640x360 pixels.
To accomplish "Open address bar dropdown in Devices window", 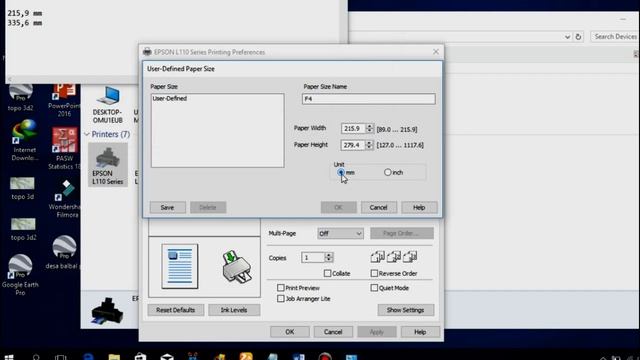I will (x=567, y=37).
